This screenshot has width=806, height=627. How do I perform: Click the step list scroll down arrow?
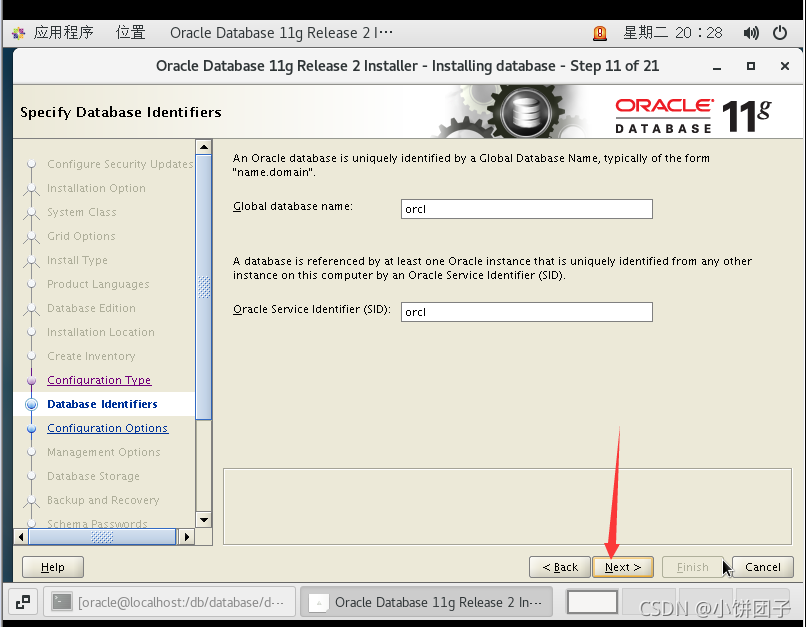point(204,520)
